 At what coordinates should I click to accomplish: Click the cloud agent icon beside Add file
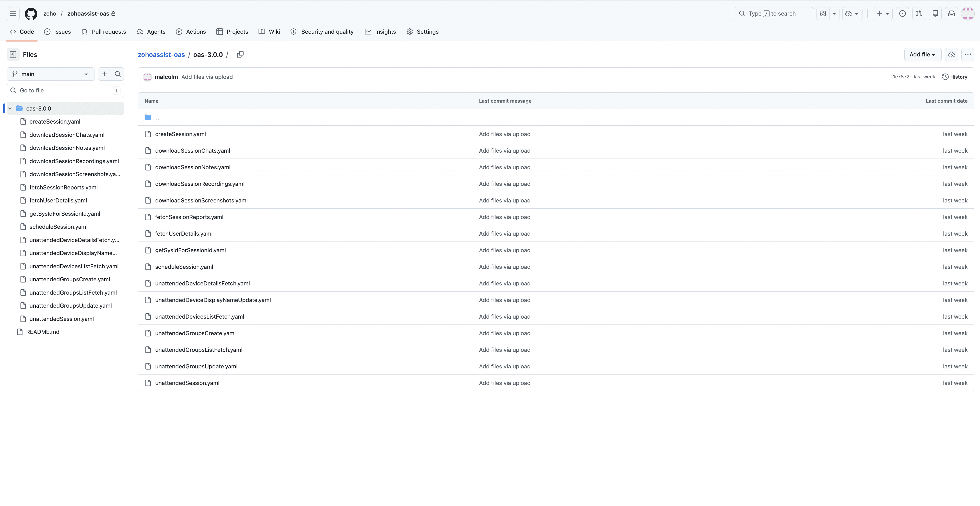(951, 54)
